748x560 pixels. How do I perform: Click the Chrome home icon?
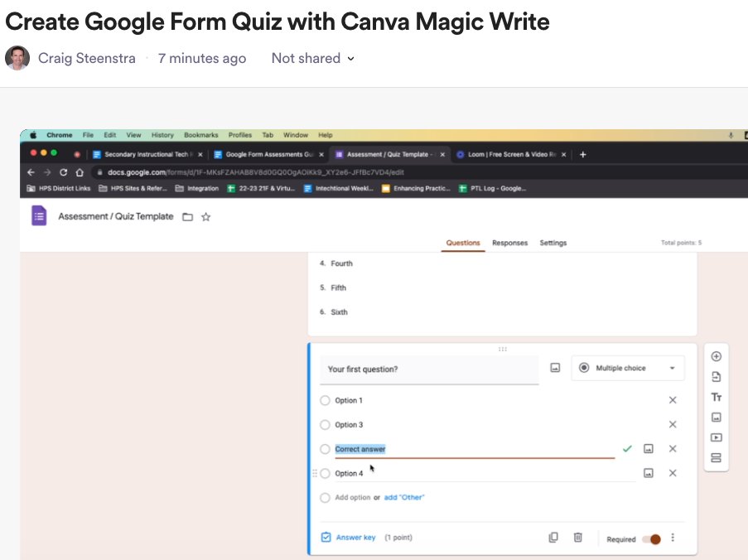80,172
